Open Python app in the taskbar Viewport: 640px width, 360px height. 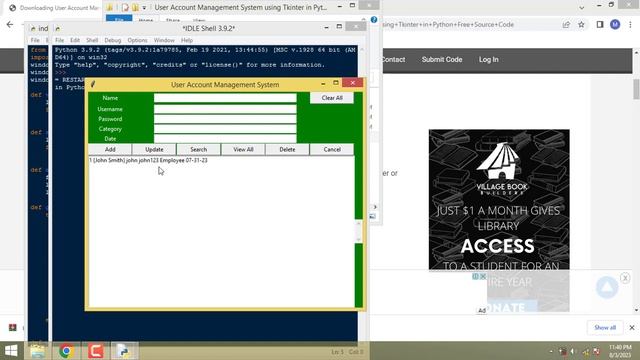(124, 351)
